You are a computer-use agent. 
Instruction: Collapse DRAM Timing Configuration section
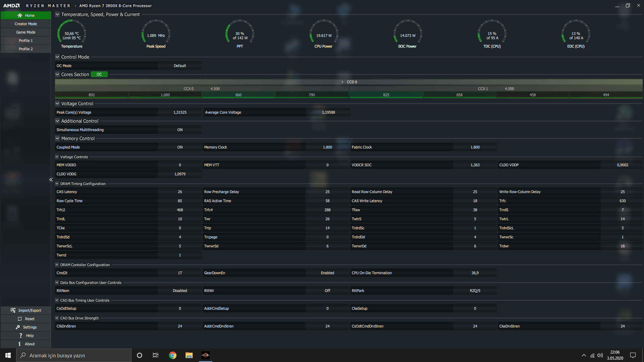(57, 184)
